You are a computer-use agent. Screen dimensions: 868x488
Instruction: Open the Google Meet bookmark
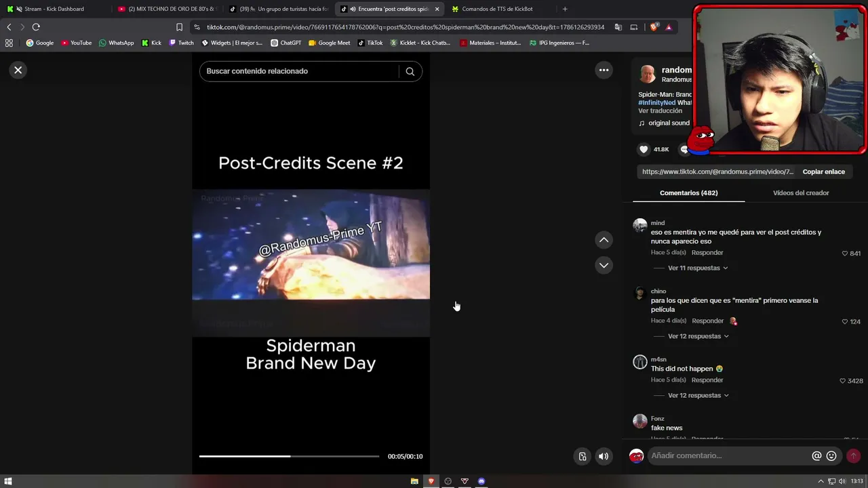click(329, 43)
